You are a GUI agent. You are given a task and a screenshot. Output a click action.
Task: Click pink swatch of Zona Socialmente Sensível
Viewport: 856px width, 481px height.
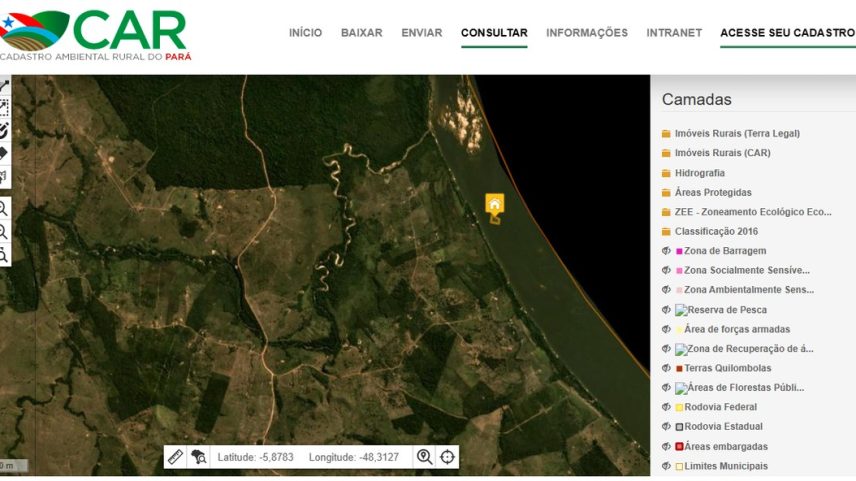[679, 271]
